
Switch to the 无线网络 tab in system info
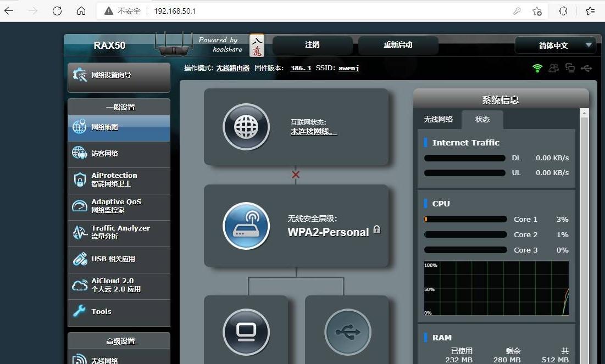[438, 119]
